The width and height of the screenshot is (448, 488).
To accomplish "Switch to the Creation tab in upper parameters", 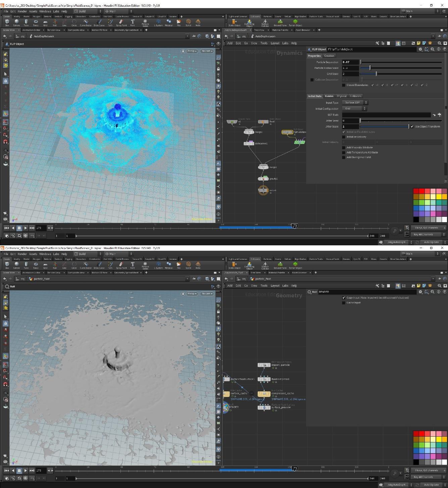I will pos(329,56).
